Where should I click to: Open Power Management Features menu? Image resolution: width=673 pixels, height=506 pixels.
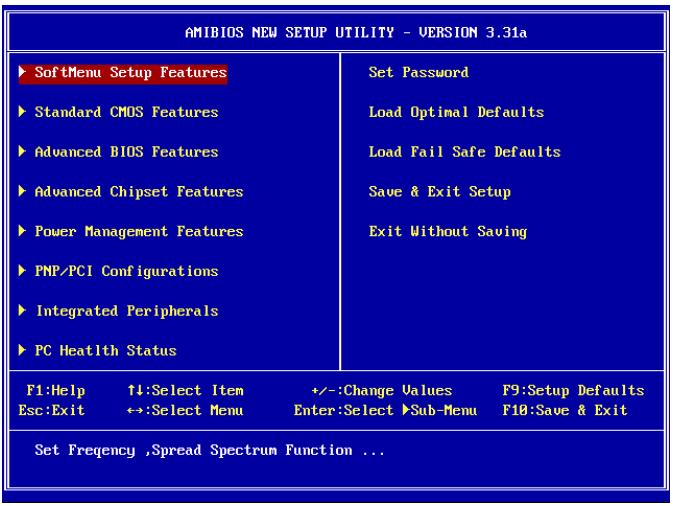coord(139,232)
